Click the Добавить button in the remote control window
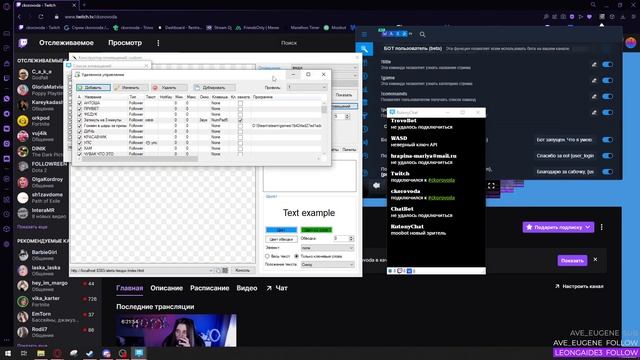 coord(93,87)
